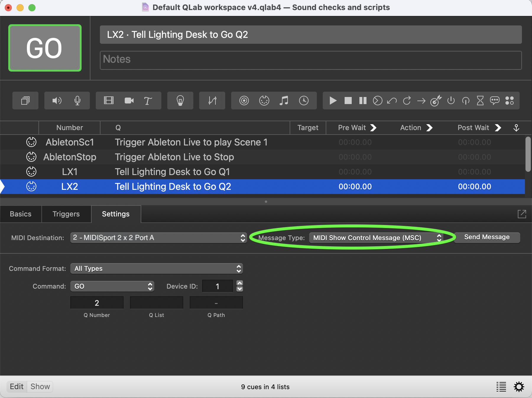The height and width of the screenshot is (398, 532).
Task: Create a new Group cue
Action: coord(25,101)
